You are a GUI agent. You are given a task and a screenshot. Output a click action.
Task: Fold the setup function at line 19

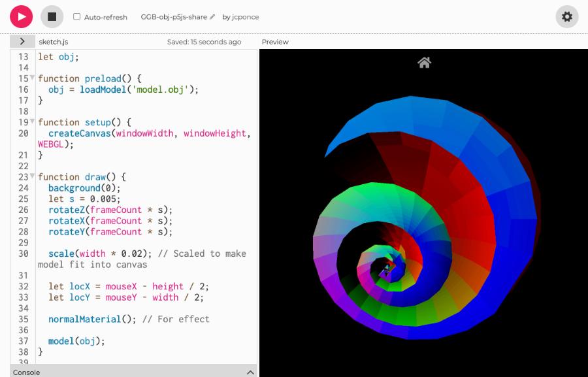tap(33, 122)
